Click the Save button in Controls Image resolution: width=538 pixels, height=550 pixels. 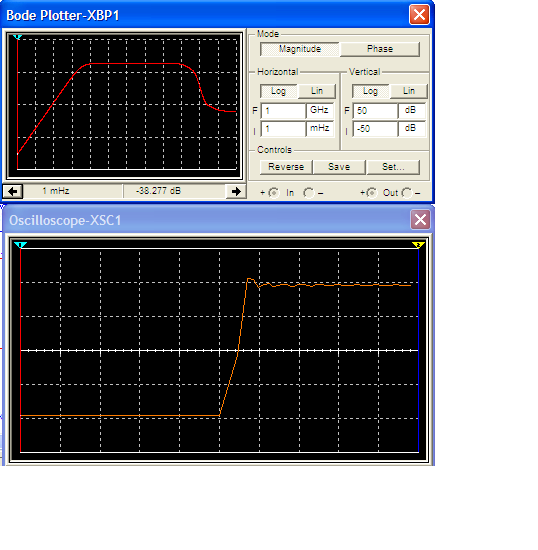[x=339, y=167]
